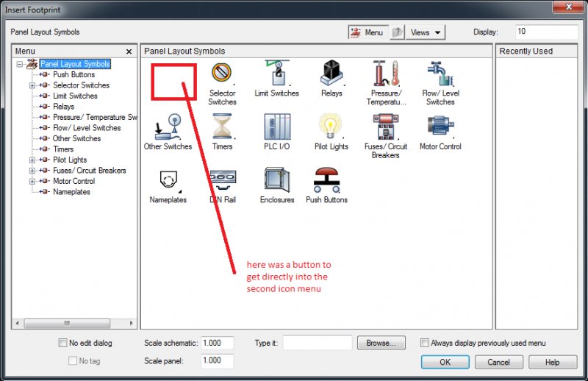This screenshot has height=381, width=588.
Task: Open the Other Switches icon
Action: click(x=168, y=127)
